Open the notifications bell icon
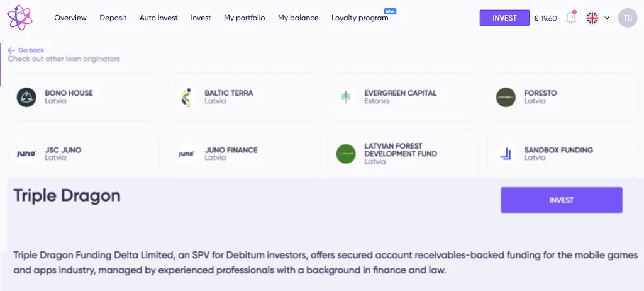 pos(570,18)
